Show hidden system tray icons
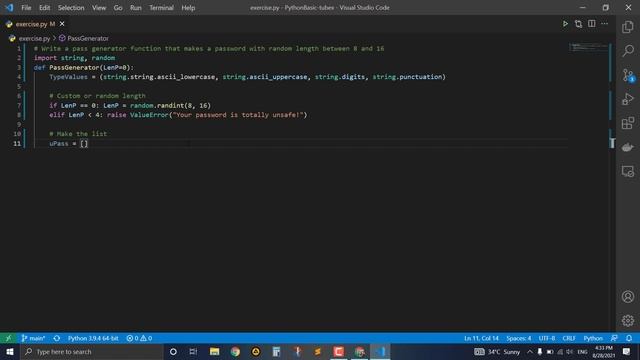The image size is (640, 360). (x=530, y=352)
